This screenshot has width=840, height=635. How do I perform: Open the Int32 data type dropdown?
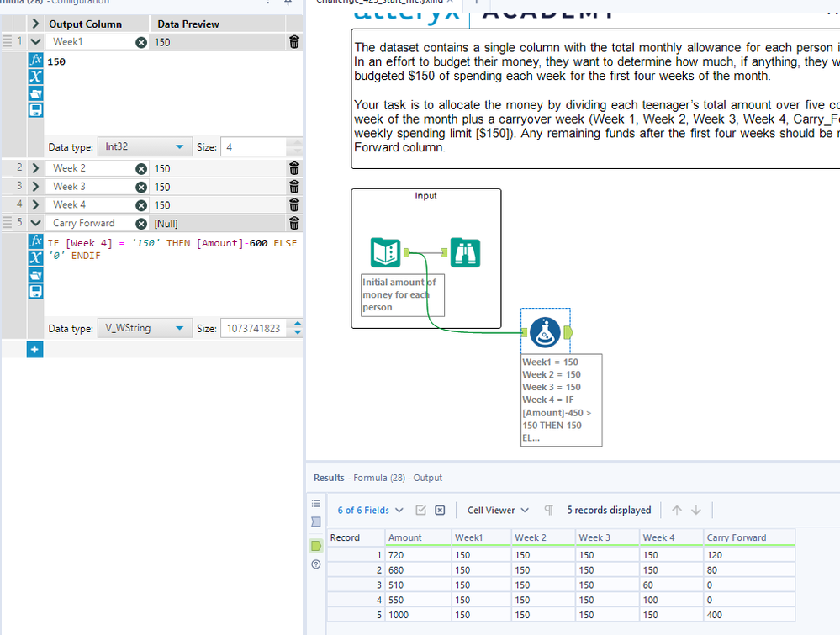point(145,147)
